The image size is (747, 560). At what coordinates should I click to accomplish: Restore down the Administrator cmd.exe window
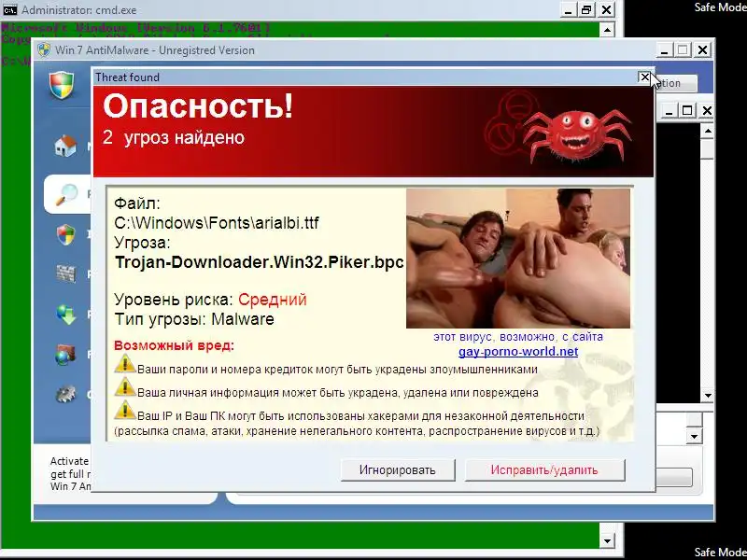[x=586, y=10]
